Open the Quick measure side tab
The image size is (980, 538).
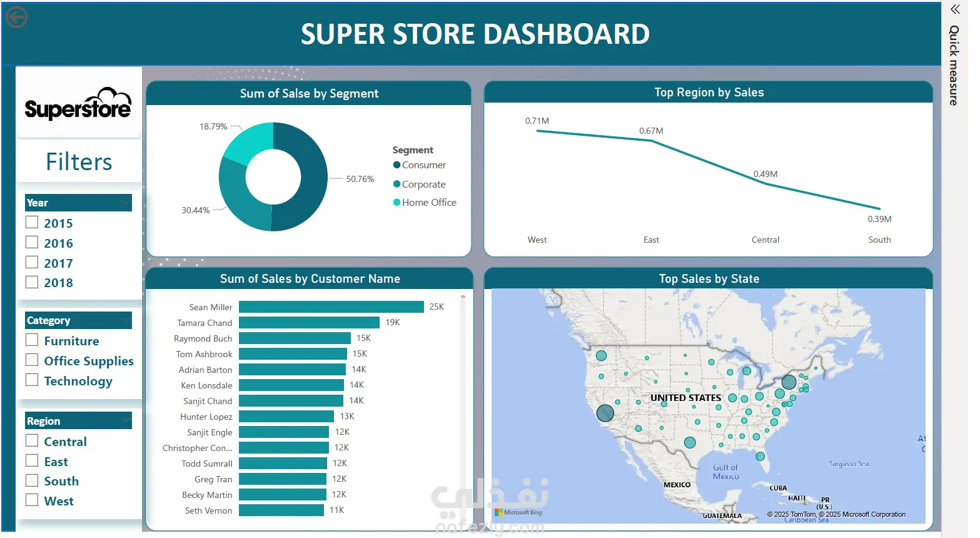(x=954, y=65)
